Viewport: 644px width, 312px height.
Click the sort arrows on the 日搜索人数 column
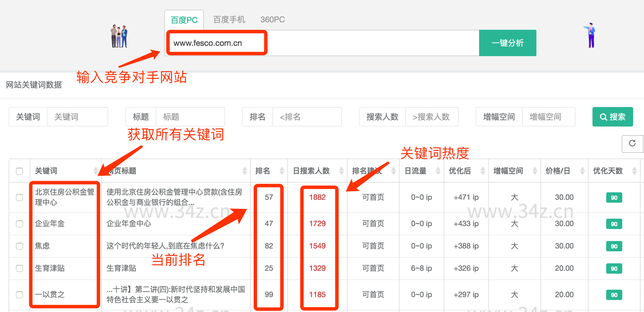341,171
